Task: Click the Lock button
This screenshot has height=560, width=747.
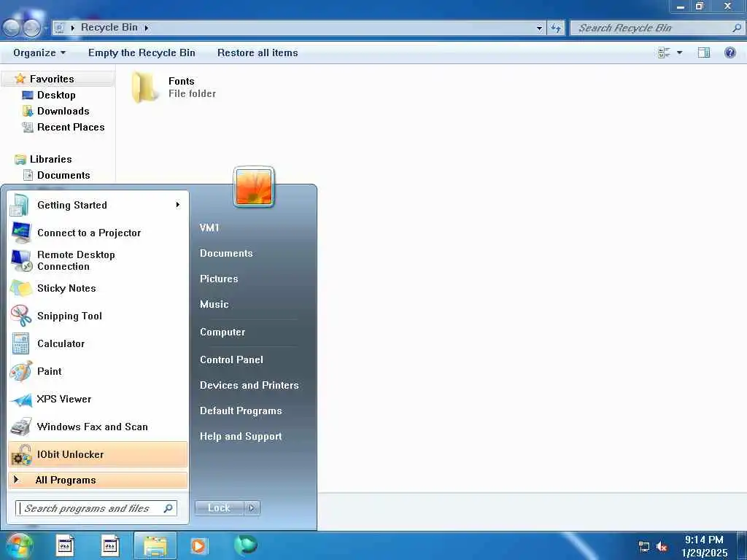Action: point(219,508)
